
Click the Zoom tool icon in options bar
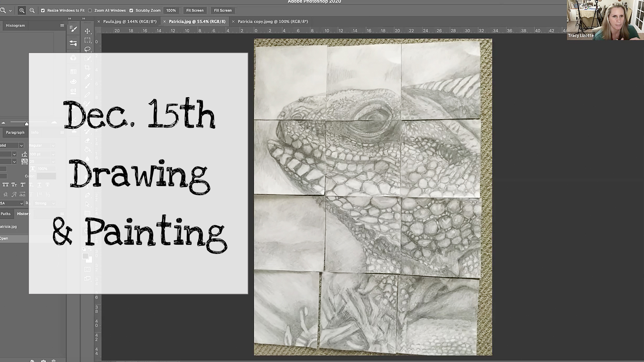pyautogui.click(x=3, y=10)
